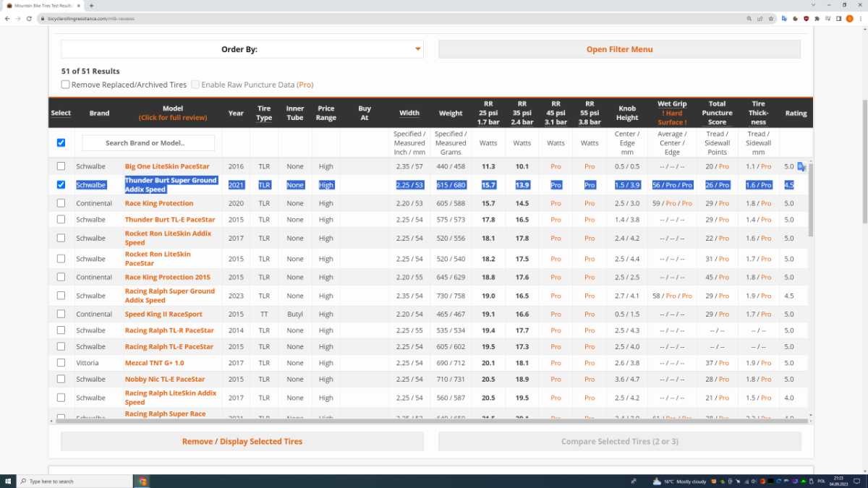
Task: Click the translate icon beside the highlighted row rating
Action: pyautogui.click(x=801, y=167)
